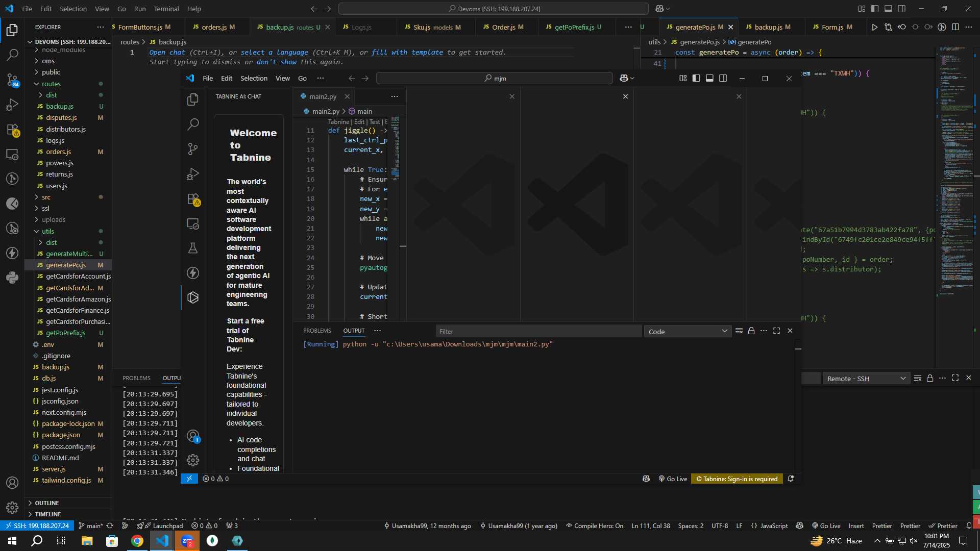
Task: Click Filter field in mjm output panel
Action: coord(538,332)
